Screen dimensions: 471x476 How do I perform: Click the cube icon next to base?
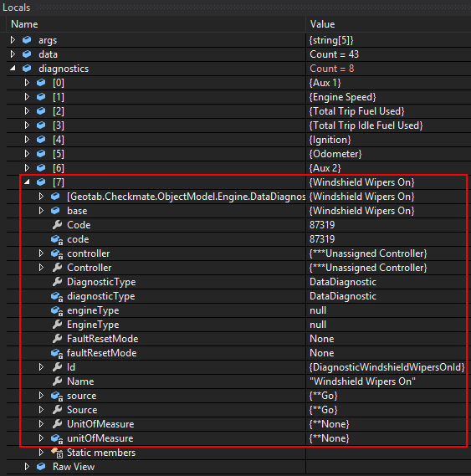click(x=55, y=210)
